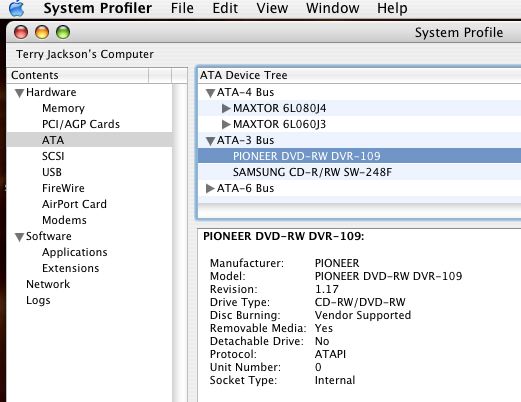The width and height of the screenshot is (521, 402).
Task: Click the Disc Burning value Vendor Supported
Action: 363,315
